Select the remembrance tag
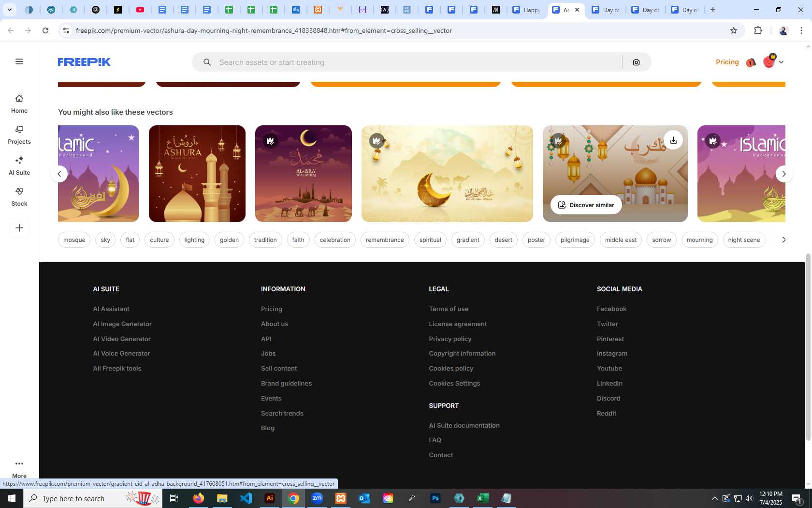Viewport: 812px width, 508px height. click(x=385, y=239)
